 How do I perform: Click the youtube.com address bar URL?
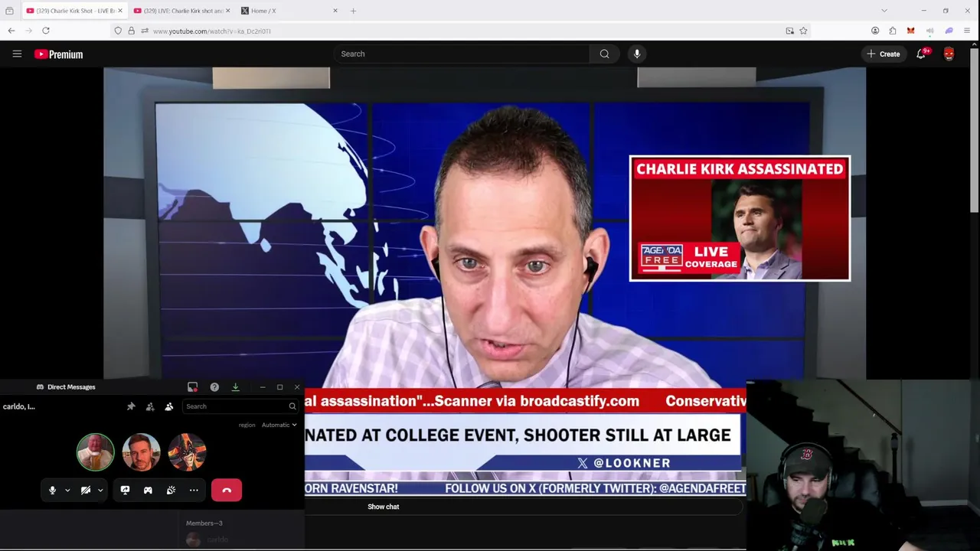point(211,31)
